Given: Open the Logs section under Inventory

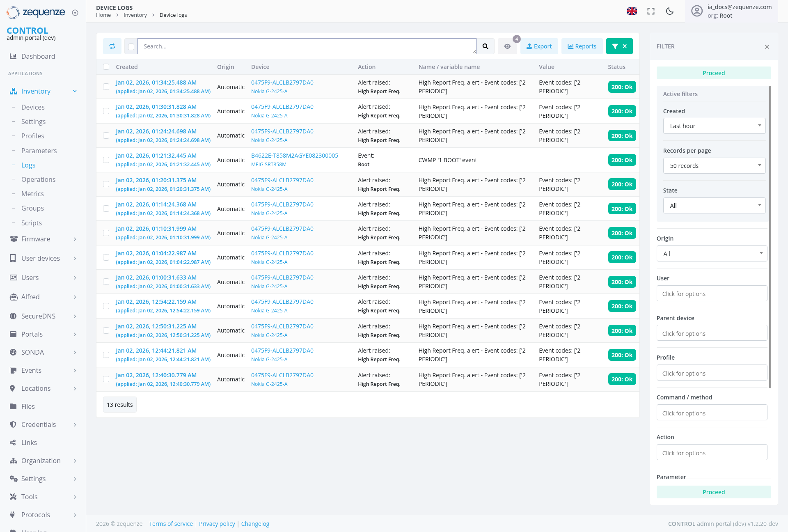Looking at the screenshot, I should coord(28,165).
